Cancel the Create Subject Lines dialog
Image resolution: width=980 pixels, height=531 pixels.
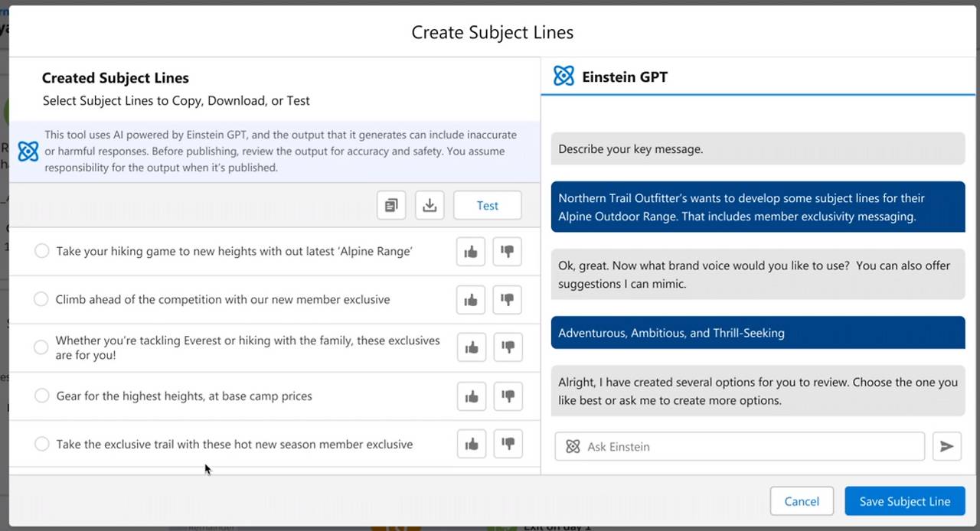point(801,501)
